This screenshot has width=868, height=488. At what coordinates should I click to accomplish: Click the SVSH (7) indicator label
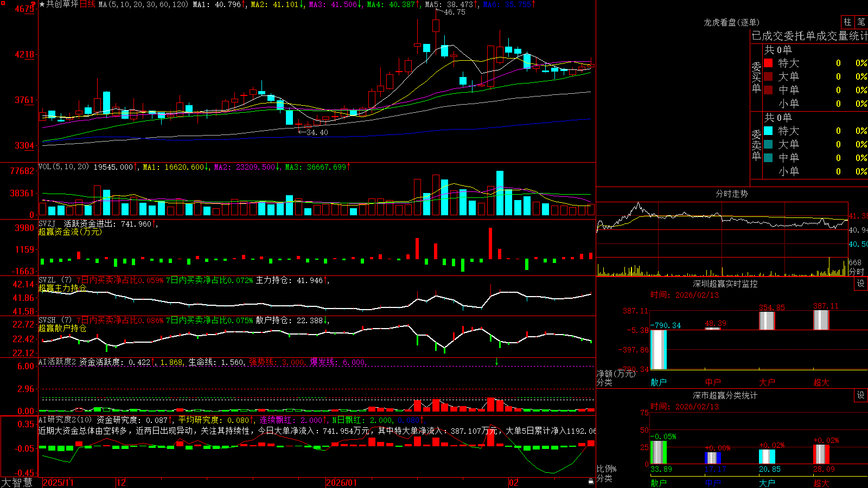coord(55,320)
